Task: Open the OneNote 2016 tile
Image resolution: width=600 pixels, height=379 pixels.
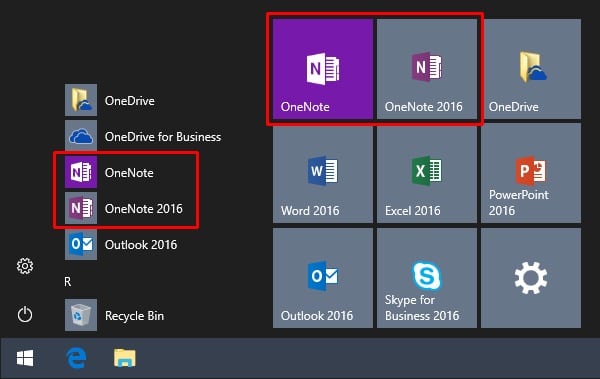Action: tap(427, 69)
